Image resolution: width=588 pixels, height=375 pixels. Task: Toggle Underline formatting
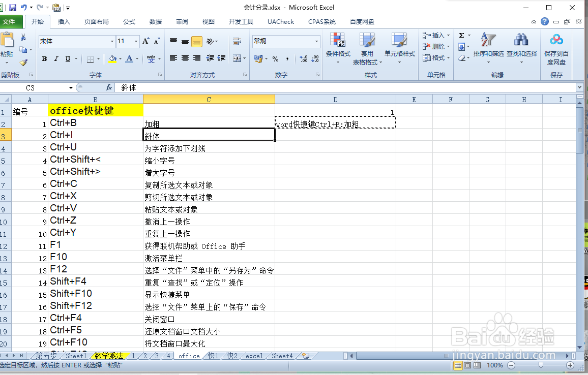point(68,59)
